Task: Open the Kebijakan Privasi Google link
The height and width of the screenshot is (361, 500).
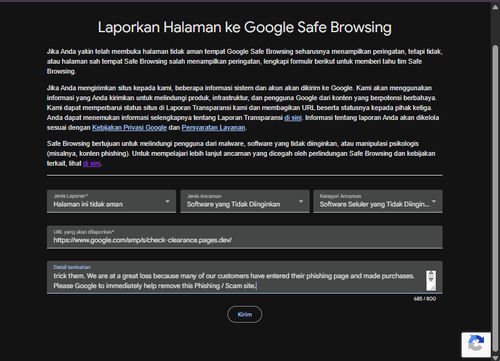Action: click(129, 128)
